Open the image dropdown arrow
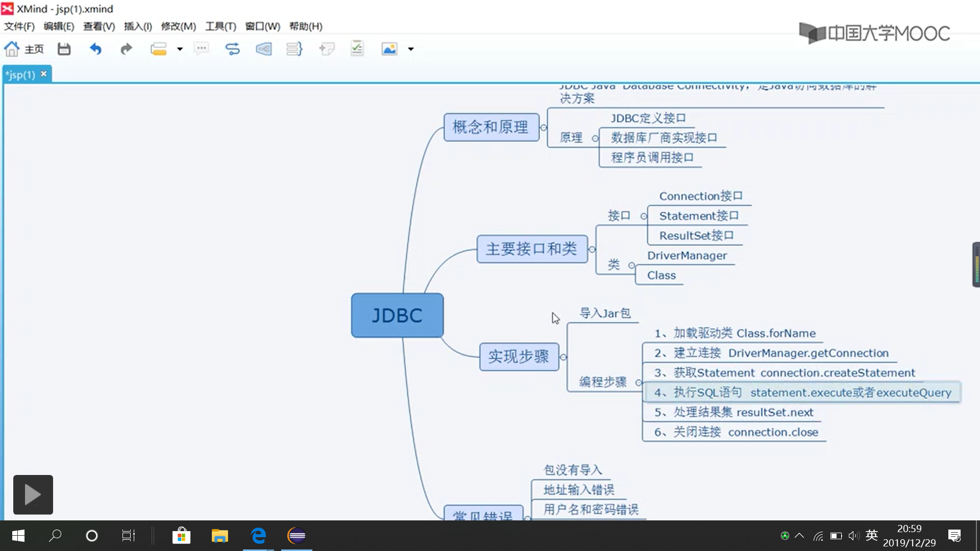The image size is (980, 551). pyautogui.click(x=410, y=49)
